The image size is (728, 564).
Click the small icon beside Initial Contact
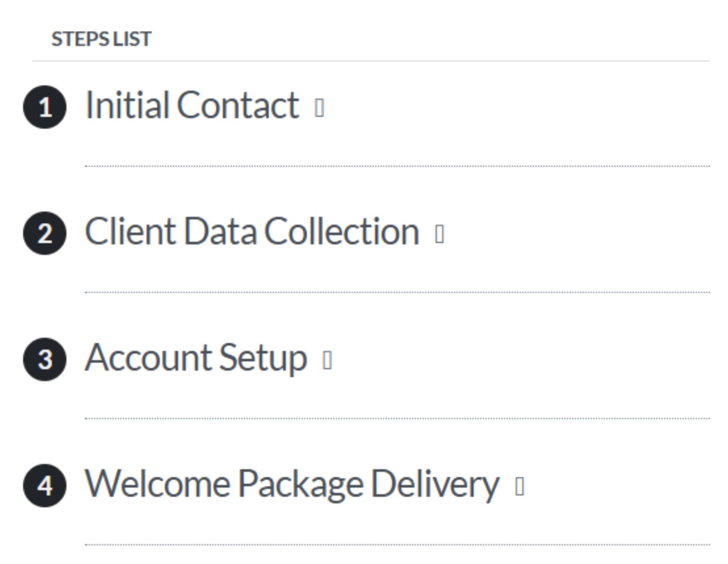pos(319,107)
